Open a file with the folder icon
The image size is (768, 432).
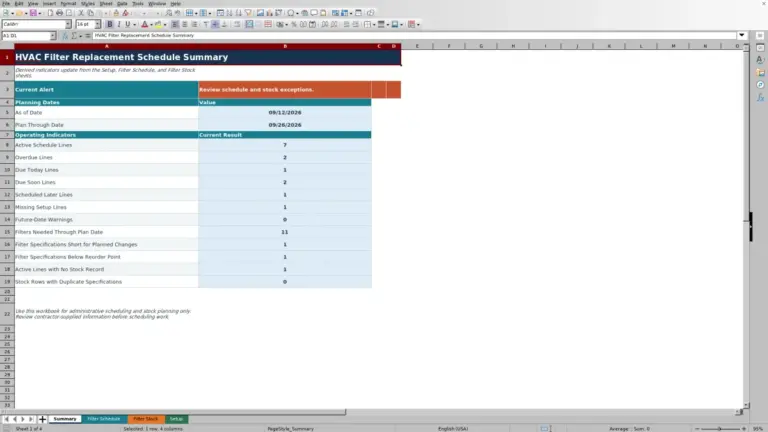click(x=19, y=13)
